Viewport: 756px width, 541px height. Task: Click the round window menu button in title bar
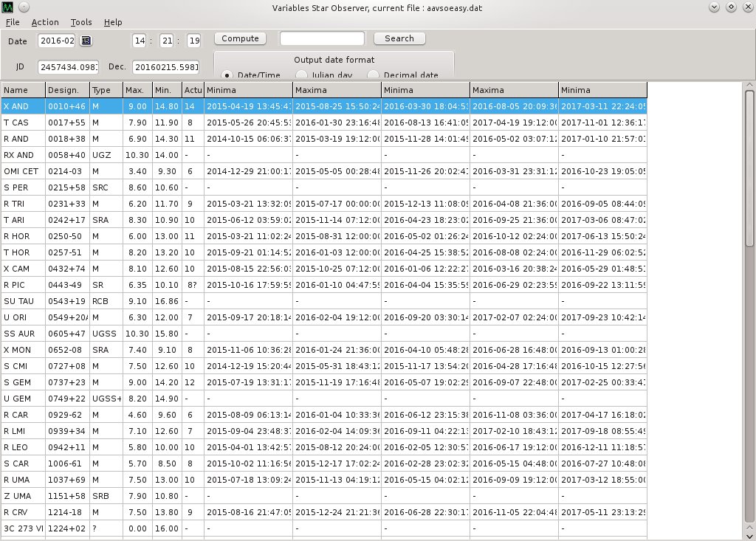pyautogui.click(x=24, y=7)
